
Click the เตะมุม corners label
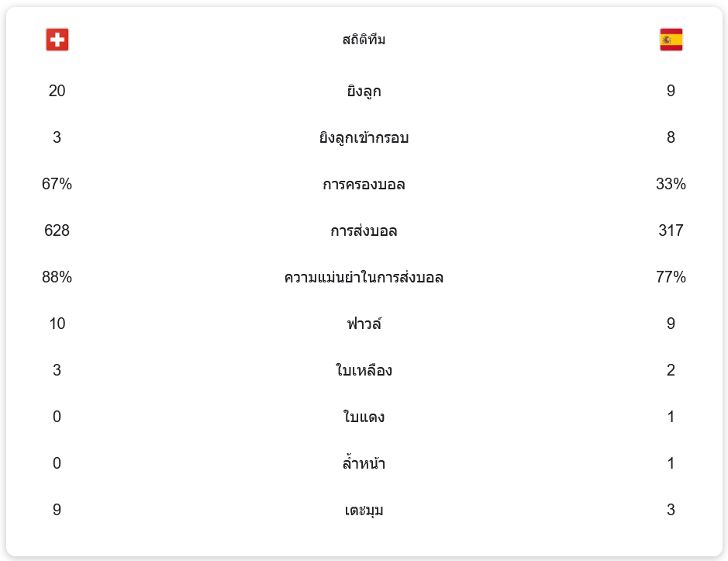coord(364,511)
